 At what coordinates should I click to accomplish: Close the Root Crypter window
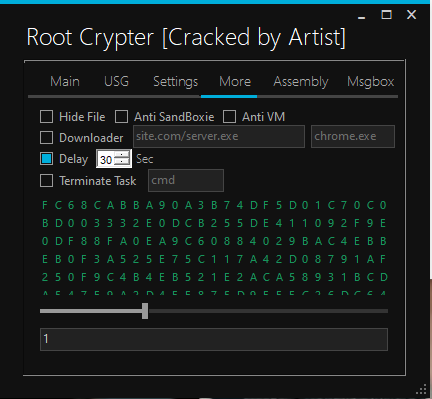coord(412,15)
